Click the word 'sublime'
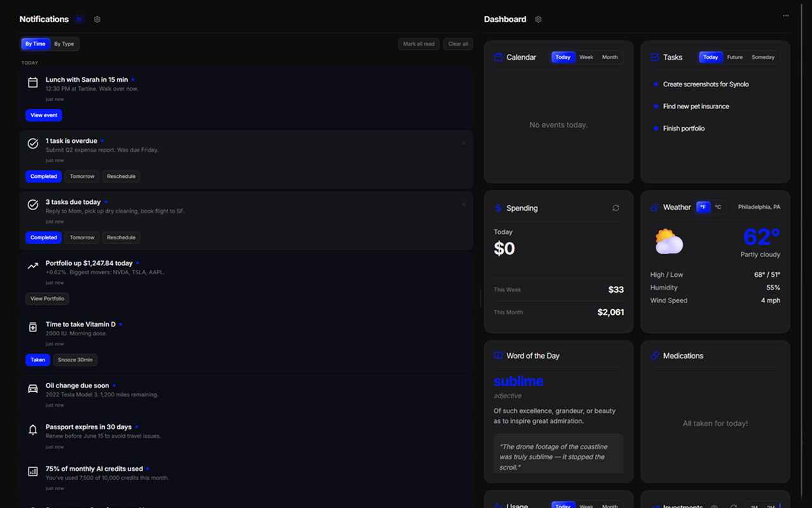 click(518, 381)
